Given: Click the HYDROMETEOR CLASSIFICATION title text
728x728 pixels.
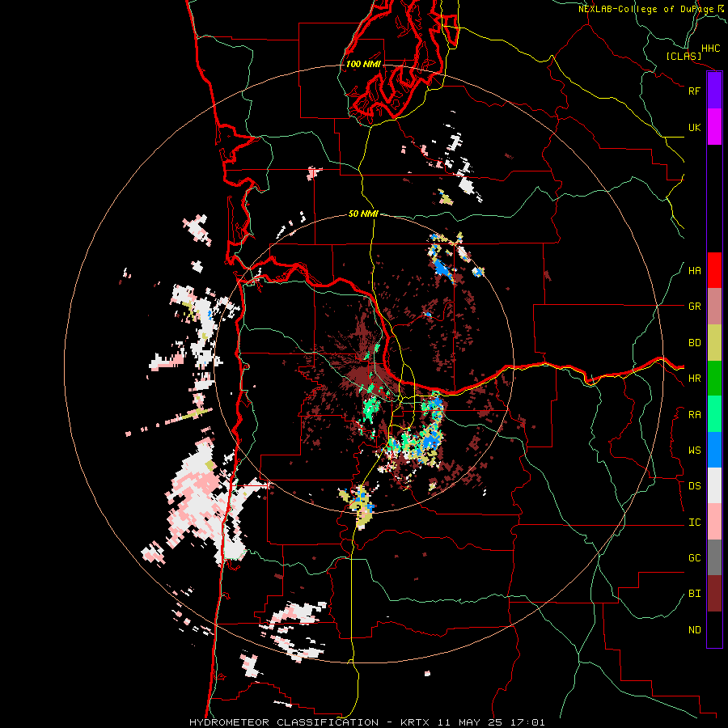Looking at the screenshot, I should tap(284, 722).
